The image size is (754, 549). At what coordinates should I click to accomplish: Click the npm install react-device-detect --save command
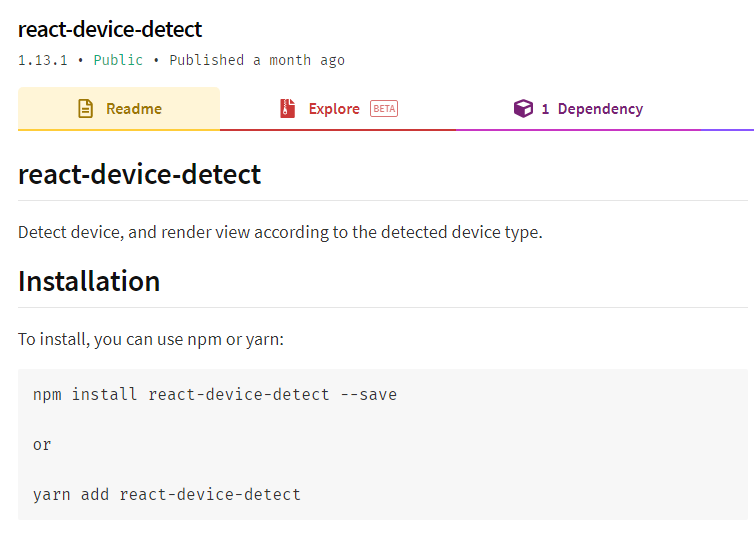215,395
